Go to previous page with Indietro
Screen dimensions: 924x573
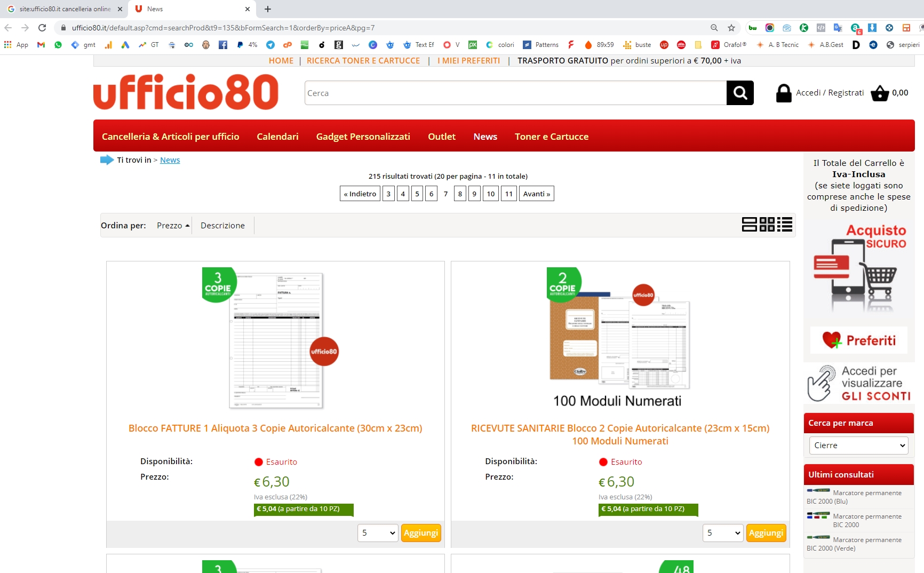coord(360,194)
